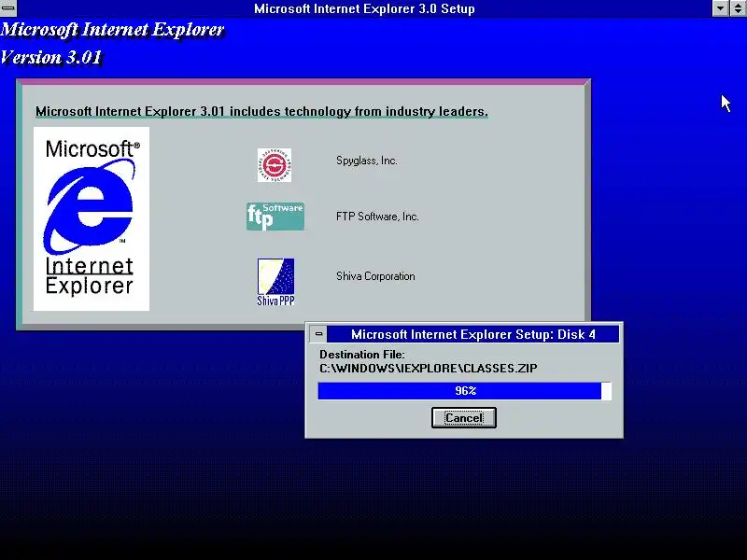Click the FTP Software teal logo

275,217
